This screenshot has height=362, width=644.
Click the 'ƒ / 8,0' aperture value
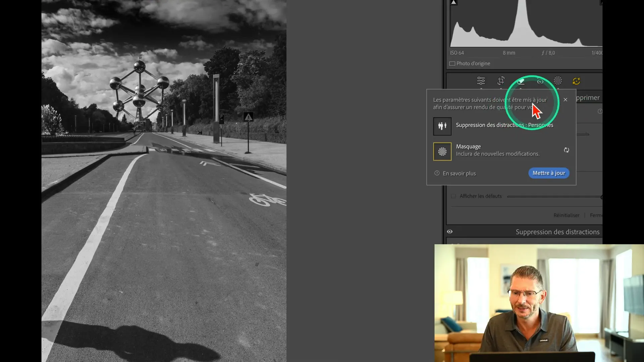548,53
